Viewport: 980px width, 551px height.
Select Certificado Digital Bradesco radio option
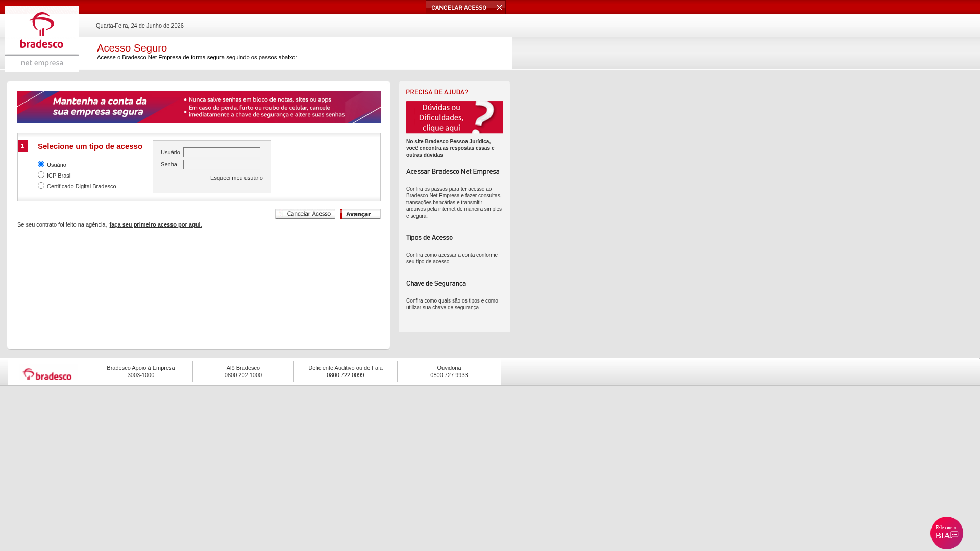pos(41,186)
